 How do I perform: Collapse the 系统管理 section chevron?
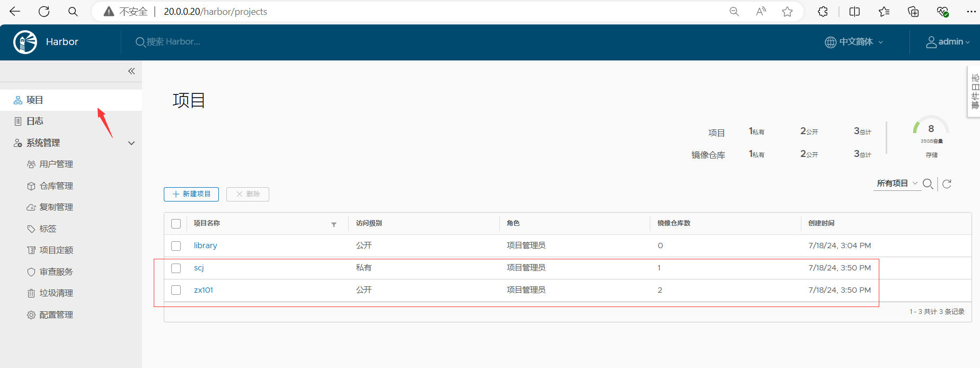tap(131, 143)
